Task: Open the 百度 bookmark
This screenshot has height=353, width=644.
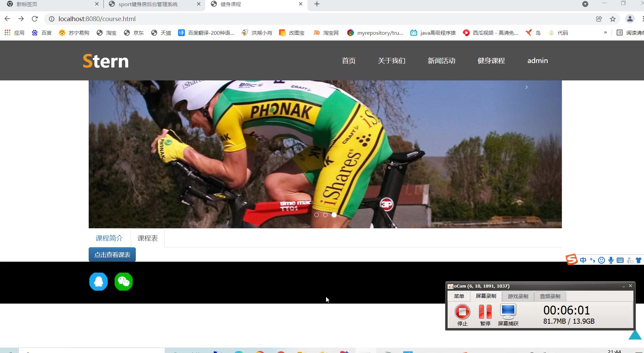Action: [x=42, y=33]
